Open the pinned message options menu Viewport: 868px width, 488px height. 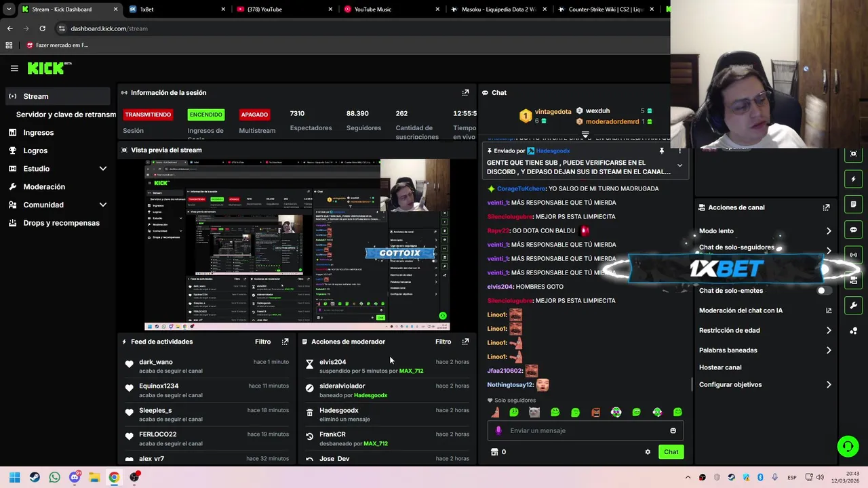pyautogui.click(x=679, y=151)
